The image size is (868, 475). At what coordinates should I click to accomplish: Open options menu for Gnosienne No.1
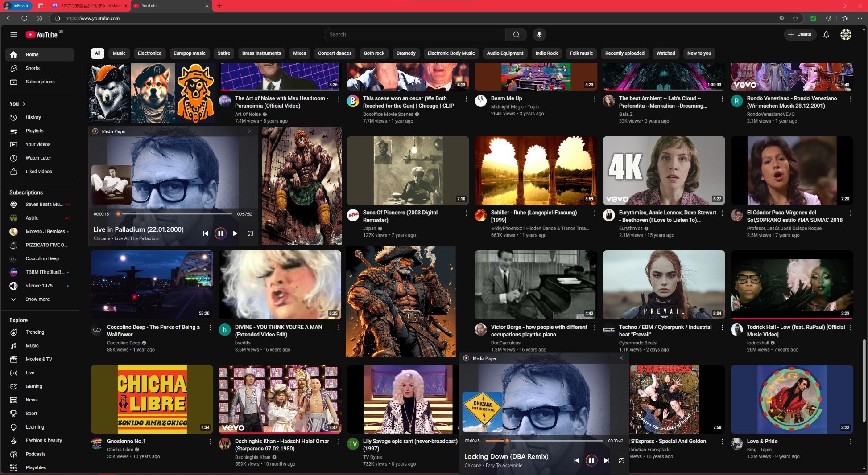coord(211,442)
